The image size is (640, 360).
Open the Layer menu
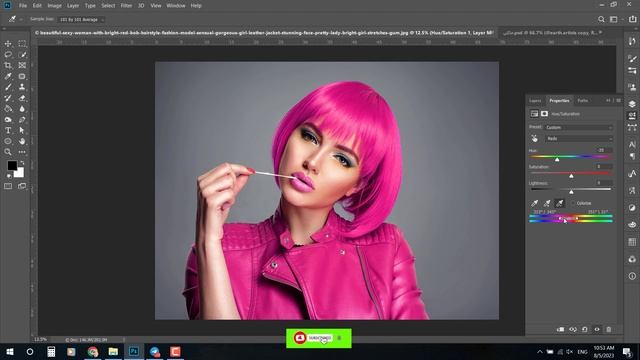click(73, 6)
